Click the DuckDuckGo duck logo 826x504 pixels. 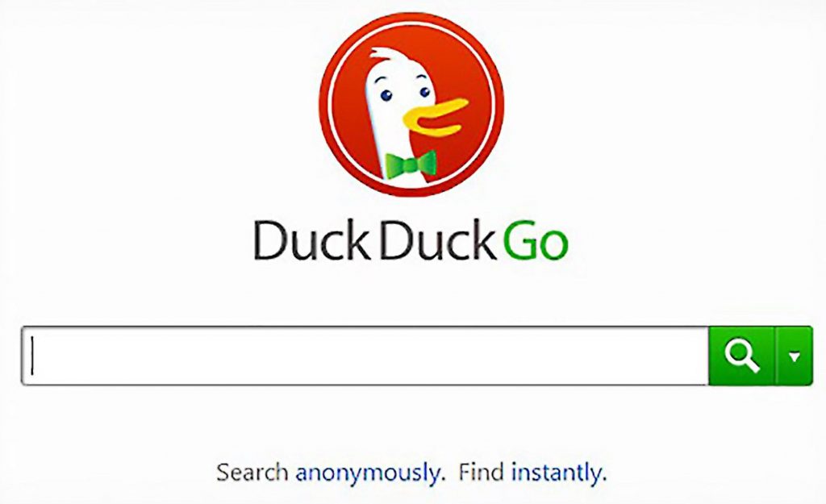coord(411,105)
